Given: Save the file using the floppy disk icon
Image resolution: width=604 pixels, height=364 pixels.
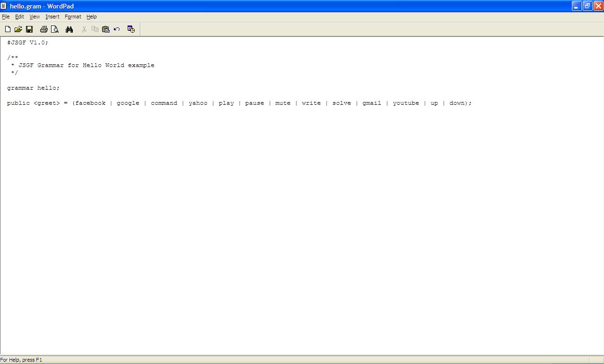Looking at the screenshot, I should point(29,29).
